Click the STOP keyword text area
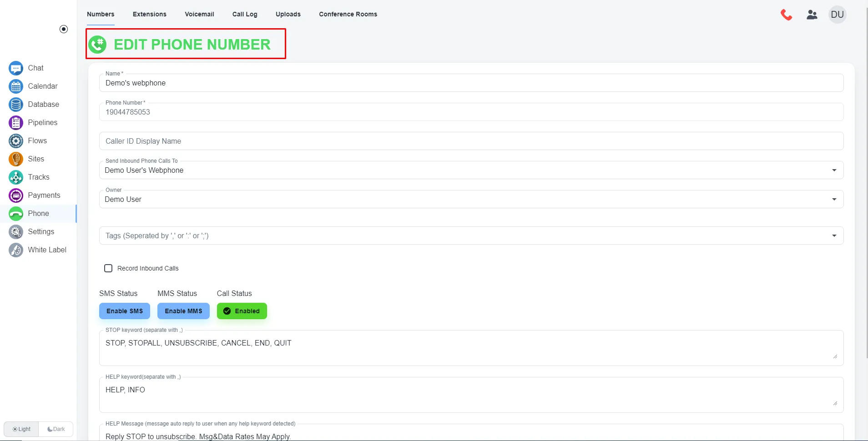The height and width of the screenshot is (441, 868). [x=471, y=348]
